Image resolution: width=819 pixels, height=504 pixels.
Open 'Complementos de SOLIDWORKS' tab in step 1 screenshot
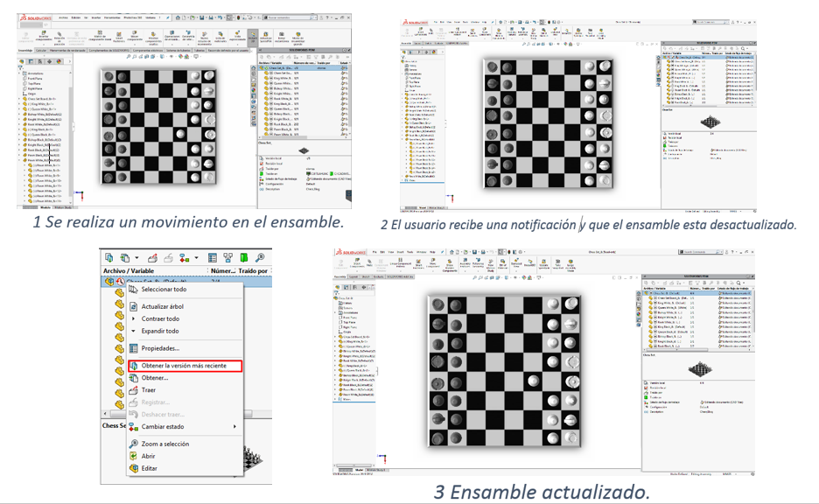tap(108, 51)
